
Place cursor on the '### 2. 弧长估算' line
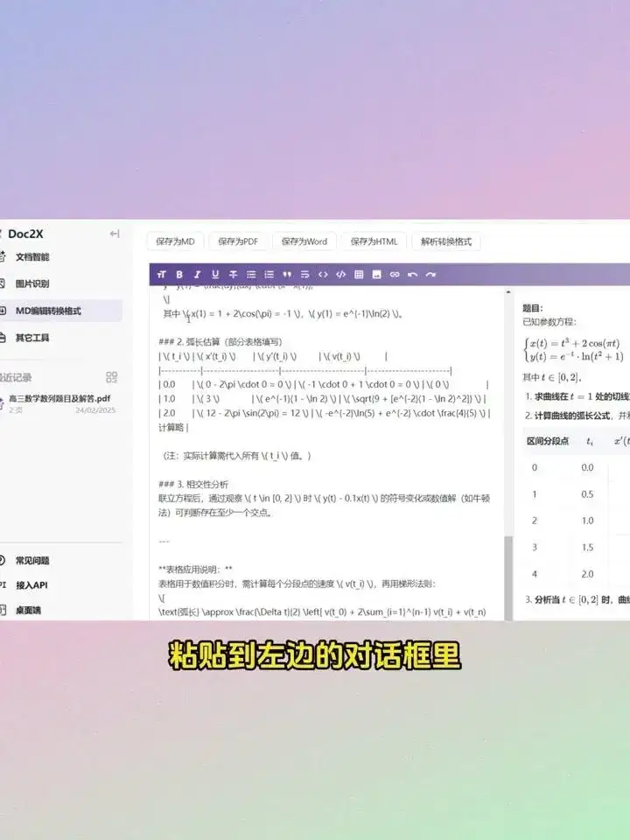click(x=220, y=342)
